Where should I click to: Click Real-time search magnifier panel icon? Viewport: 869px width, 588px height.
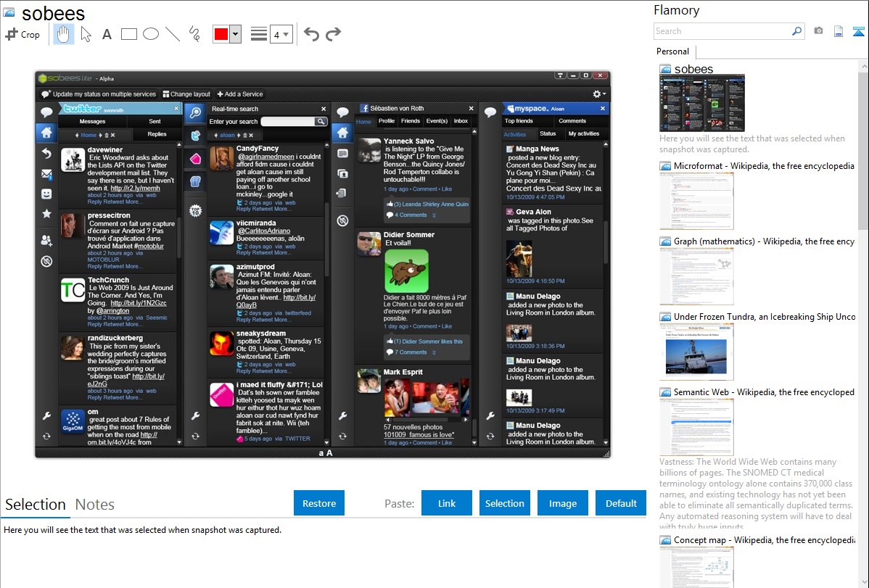[196, 112]
